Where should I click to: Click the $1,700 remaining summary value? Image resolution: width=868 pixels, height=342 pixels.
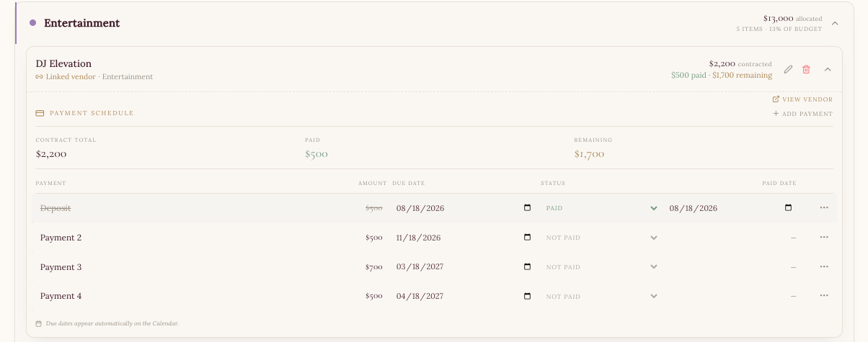(x=589, y=154)
